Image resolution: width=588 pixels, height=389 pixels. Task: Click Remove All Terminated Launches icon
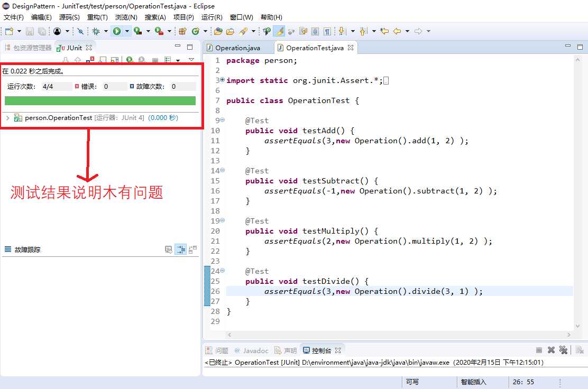pyautogui.click(x=563, y=350)
